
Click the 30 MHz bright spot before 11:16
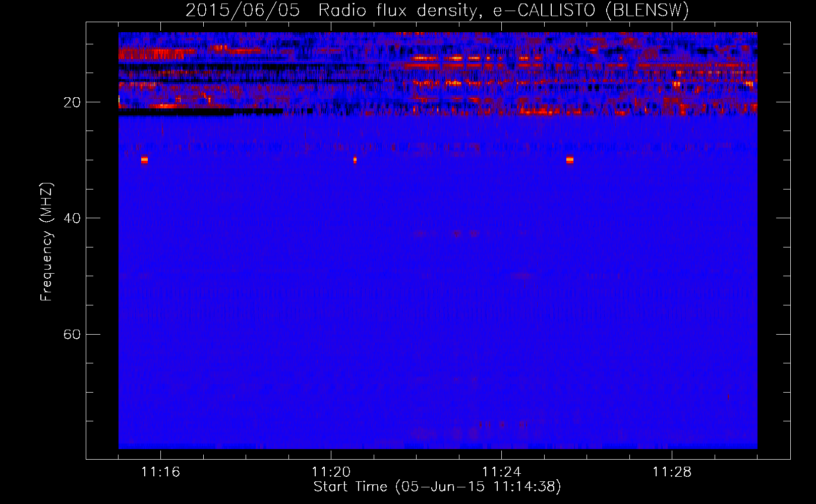click(x=145, y=160)
